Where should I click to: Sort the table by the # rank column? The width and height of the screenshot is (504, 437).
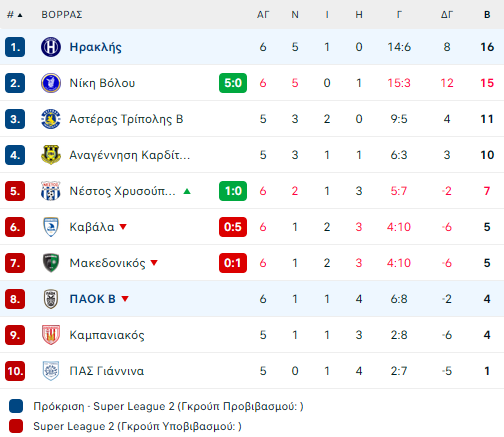(15, 15)
